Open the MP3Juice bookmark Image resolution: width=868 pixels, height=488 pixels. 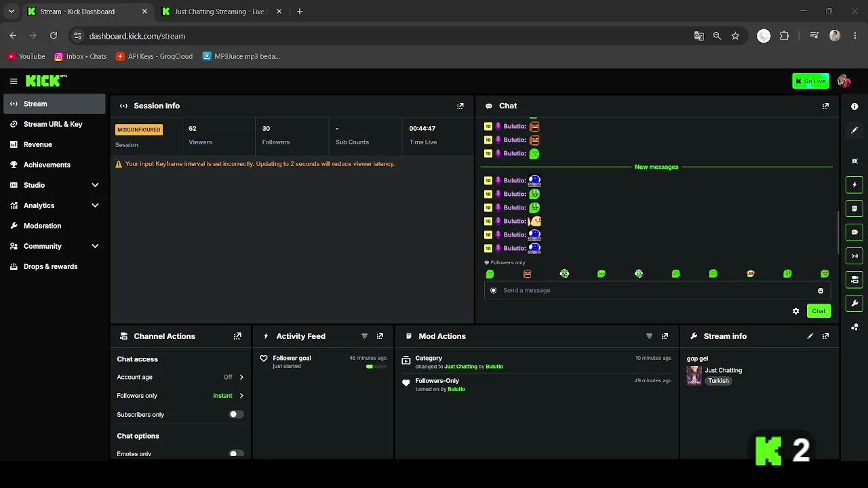tap(241, 56)
